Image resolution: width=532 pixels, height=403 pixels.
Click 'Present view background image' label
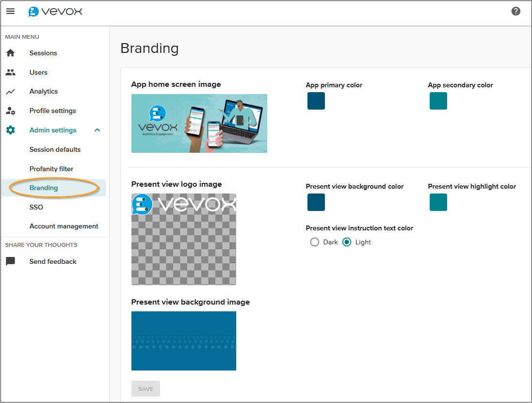point(190,302)
